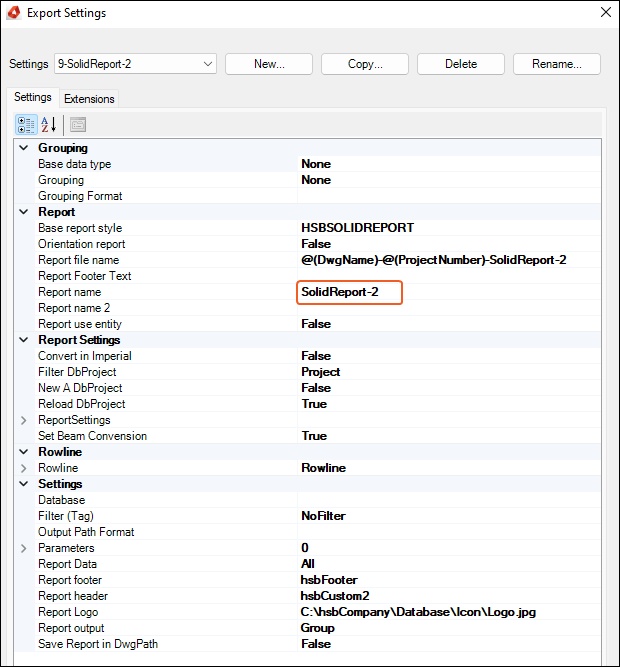Click Report use entity value False
The image size is (620, 667).
(x=316, y=324)
